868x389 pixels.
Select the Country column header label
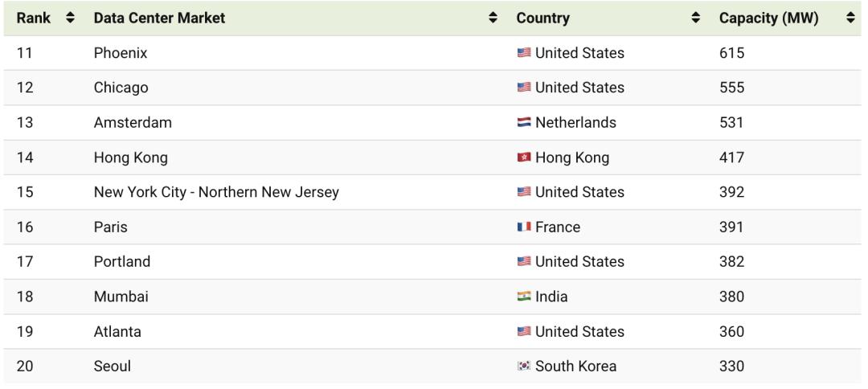click(542, 18)
